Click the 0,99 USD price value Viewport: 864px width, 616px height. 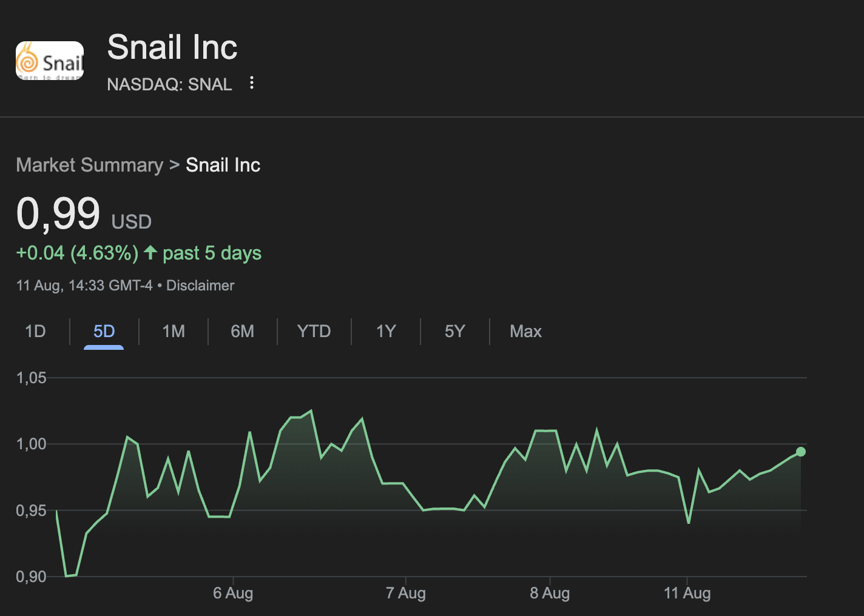(84, 214)
